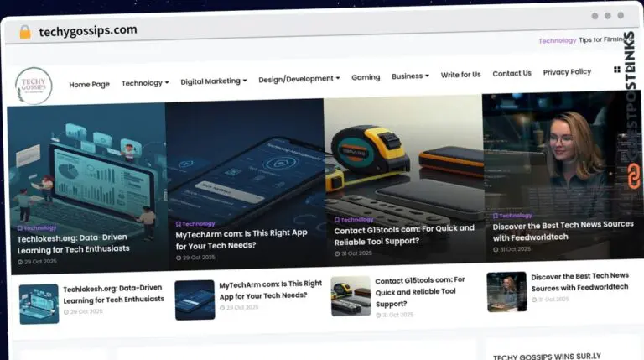Open the Contact Us page
Screen dimensions: 644x360
click(x=512, y=74)
